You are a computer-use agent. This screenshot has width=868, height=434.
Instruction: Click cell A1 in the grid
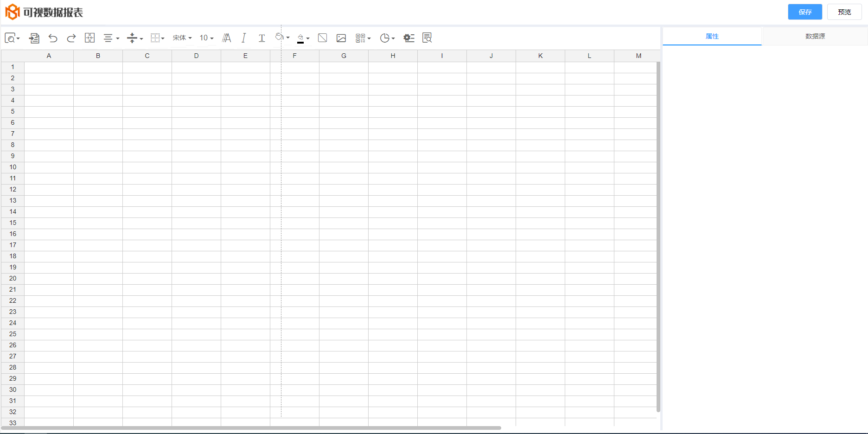49,67
